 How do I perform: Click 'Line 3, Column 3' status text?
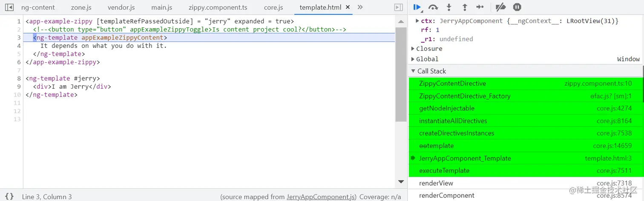coord(47,197)
